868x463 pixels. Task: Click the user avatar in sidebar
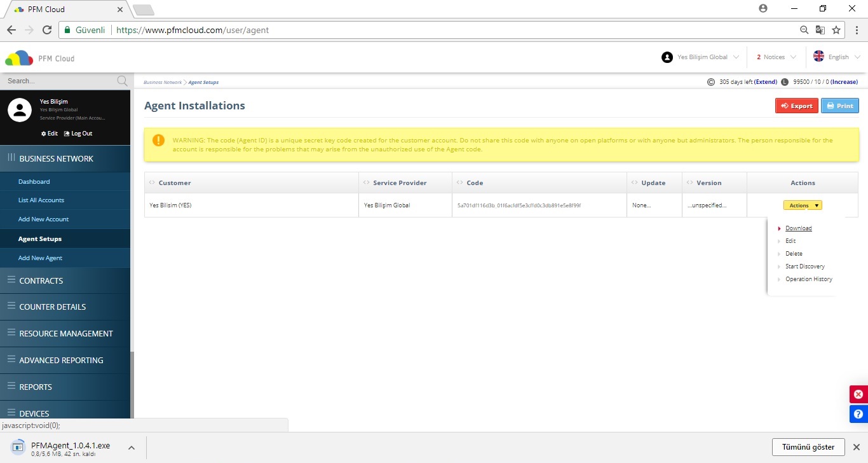[x=20, y=111]
